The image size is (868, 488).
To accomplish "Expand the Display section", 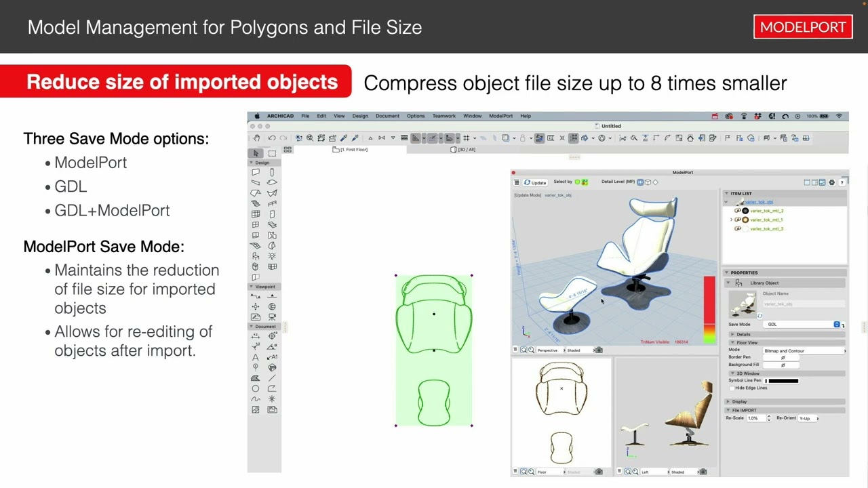I will coord(728,401).
